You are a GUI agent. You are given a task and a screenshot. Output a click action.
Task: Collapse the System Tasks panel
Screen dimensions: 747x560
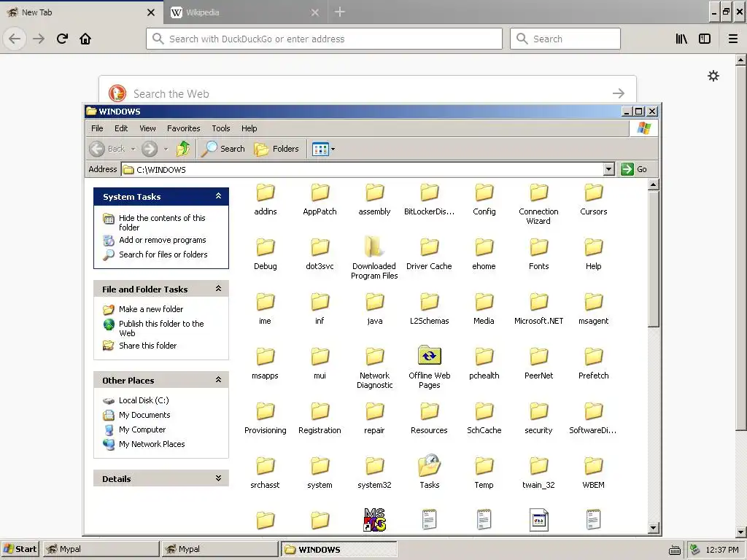[219, 196]
